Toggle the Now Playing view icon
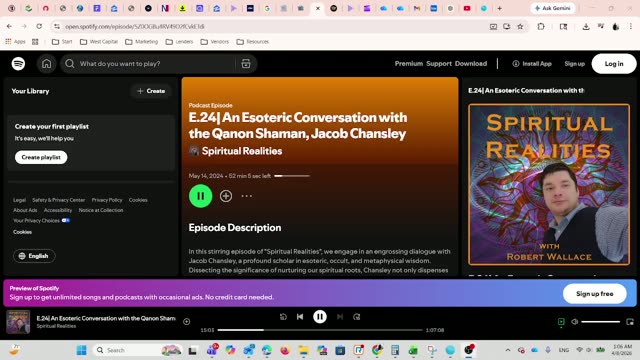The image size is (640, 360). [561, 322]
